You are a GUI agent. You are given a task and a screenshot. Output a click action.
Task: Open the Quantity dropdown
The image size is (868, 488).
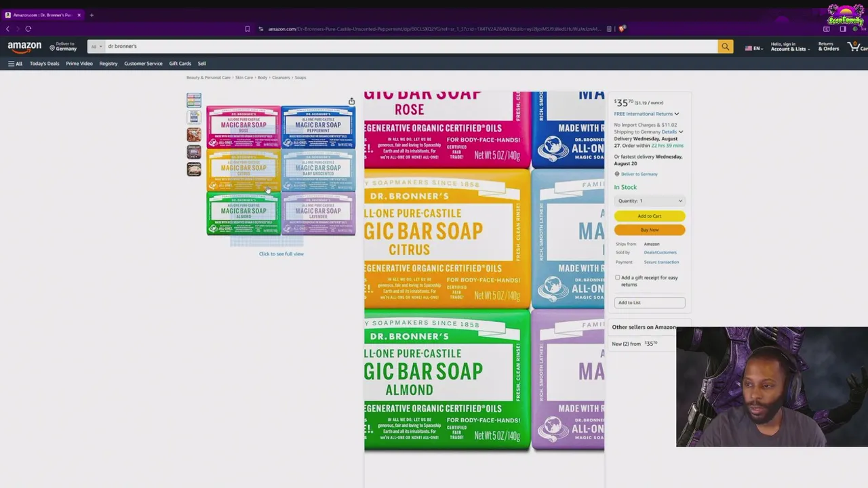click(650, 201)
